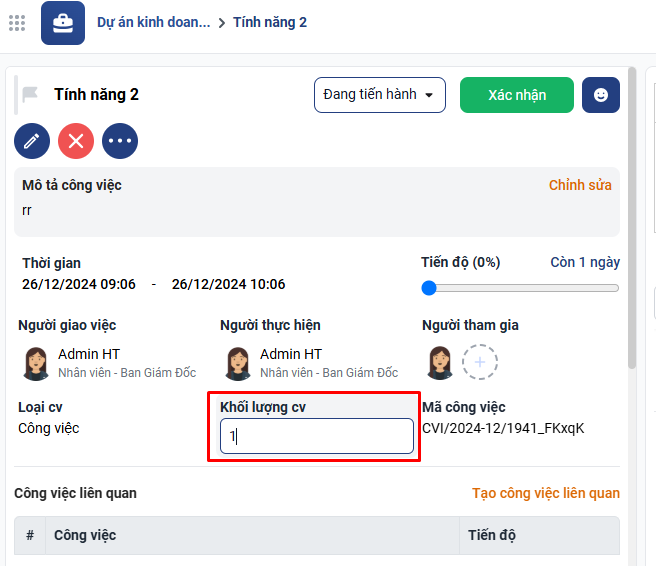This screenshot has height=566, width=656.
Task: Open the app launcher grid icon
Action: tap(17, 23)
